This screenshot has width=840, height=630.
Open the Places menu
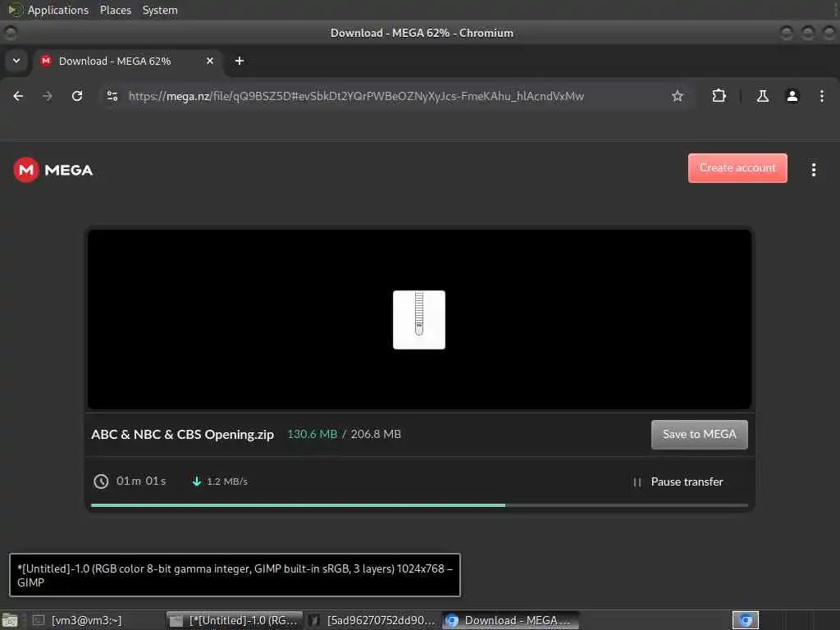(115, 10)
